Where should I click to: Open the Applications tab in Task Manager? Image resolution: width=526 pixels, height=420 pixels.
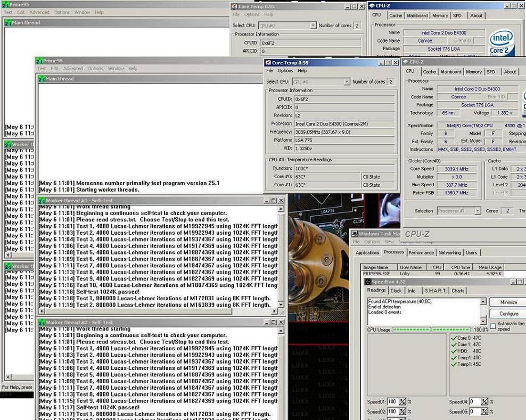pyautogui.click(x=367, y=253)
